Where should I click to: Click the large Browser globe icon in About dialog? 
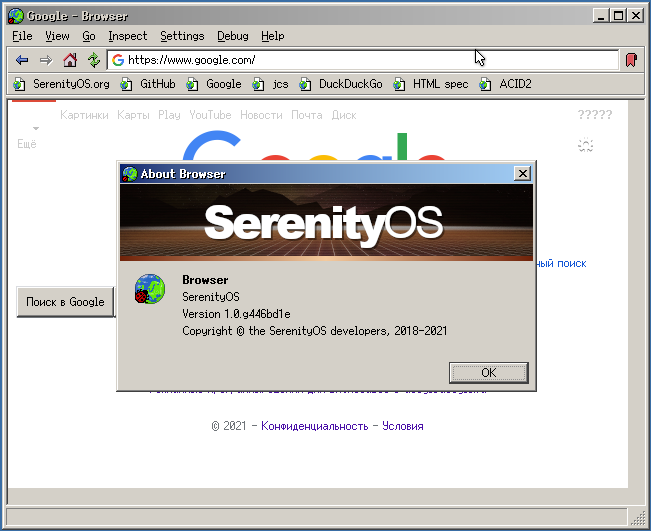(x=149, y=289)
